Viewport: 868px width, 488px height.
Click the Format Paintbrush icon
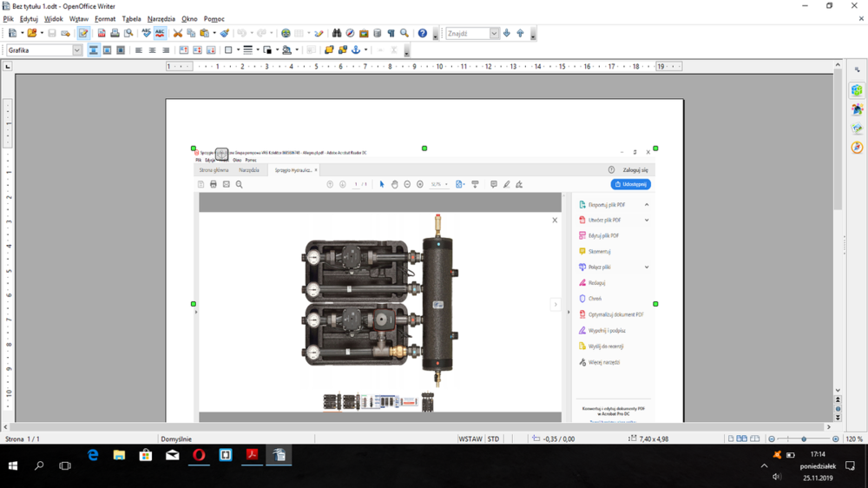pos(224,33)
